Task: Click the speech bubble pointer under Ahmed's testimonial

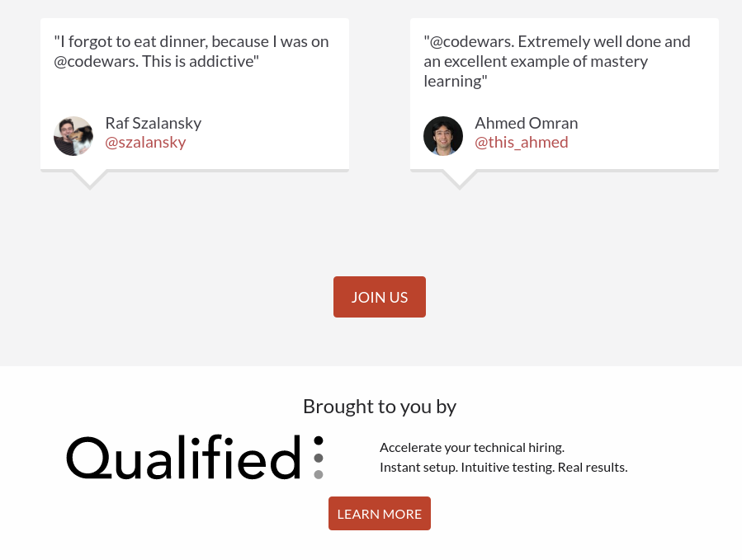Action: point(460,179)
